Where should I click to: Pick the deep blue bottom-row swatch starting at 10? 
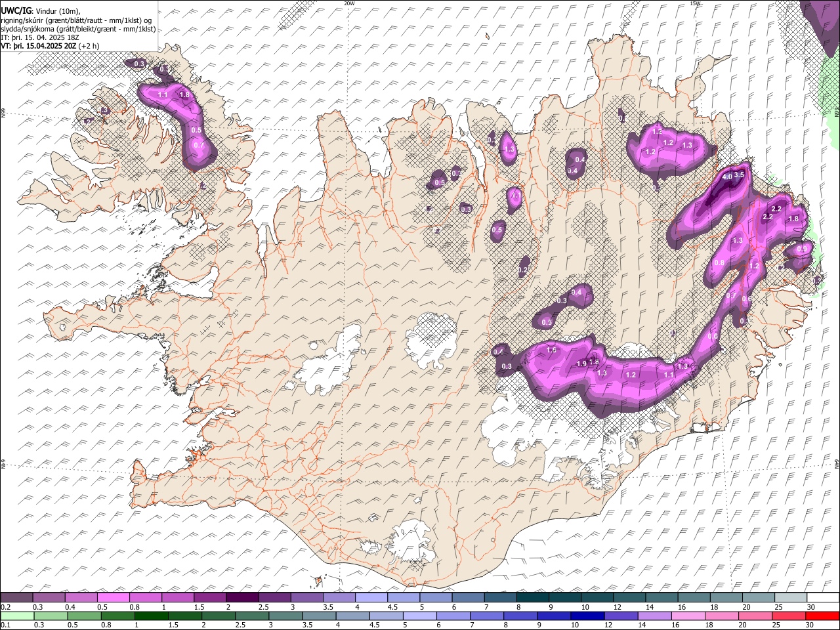[x=588, y=616]
